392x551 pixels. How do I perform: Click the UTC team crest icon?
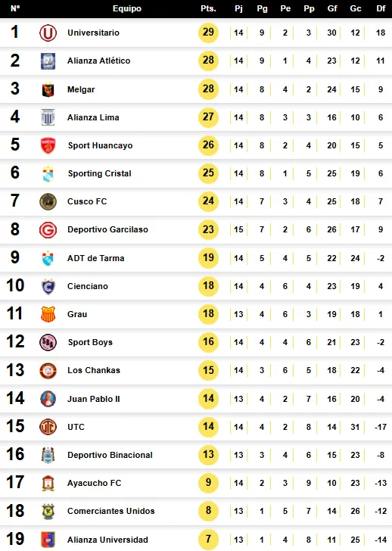pyautogui.click(x=48, y=427)
